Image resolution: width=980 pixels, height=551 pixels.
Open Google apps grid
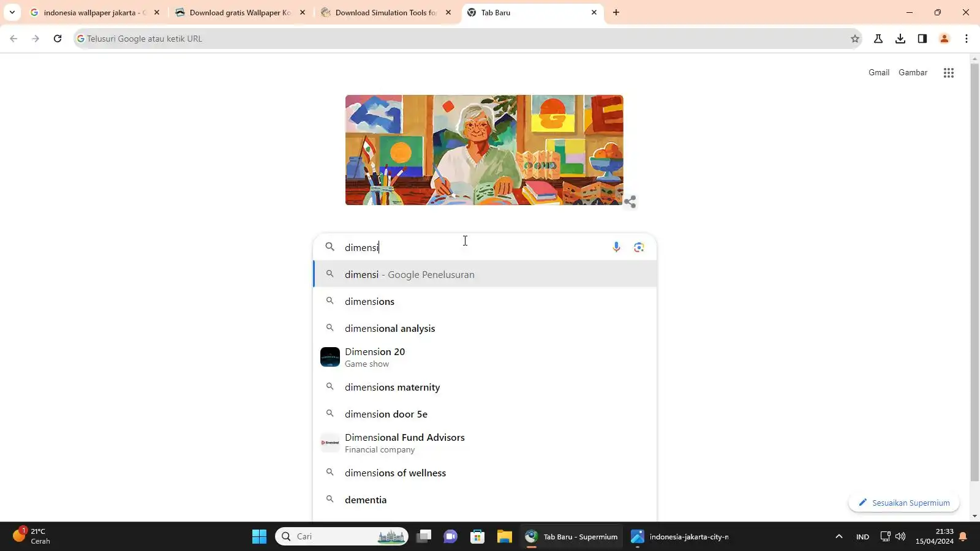click(949, 73)
